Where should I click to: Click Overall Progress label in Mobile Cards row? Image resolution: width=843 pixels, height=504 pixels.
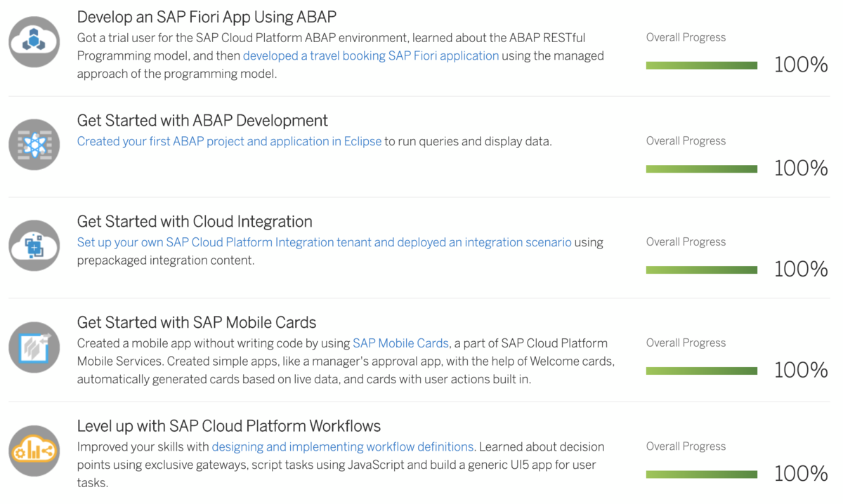686,343
